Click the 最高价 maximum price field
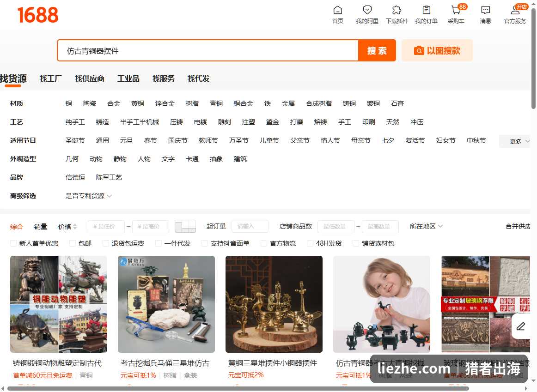The height and width of the screenshot is (392, 537). [151, 226]
